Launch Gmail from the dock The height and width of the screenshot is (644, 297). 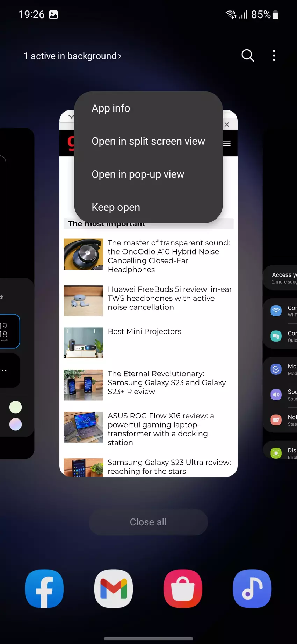114,588
